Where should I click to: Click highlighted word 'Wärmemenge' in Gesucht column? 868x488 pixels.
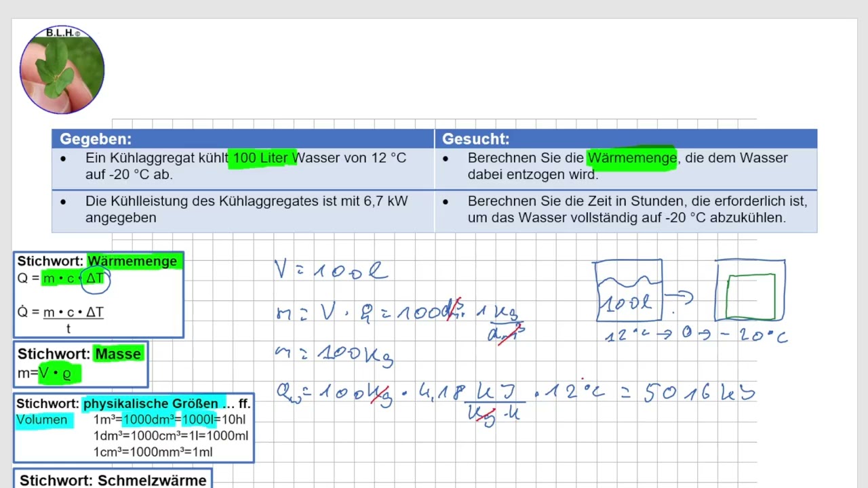click(632, 158)
